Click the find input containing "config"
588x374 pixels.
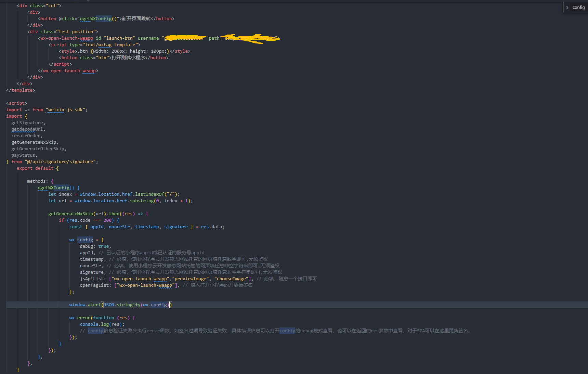(579, 8)
